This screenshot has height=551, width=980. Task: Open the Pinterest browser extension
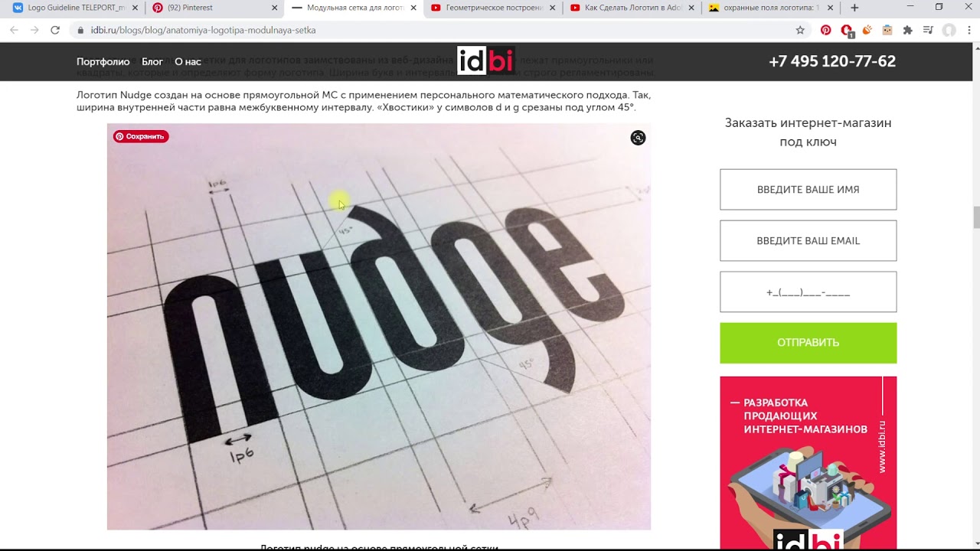825,30
